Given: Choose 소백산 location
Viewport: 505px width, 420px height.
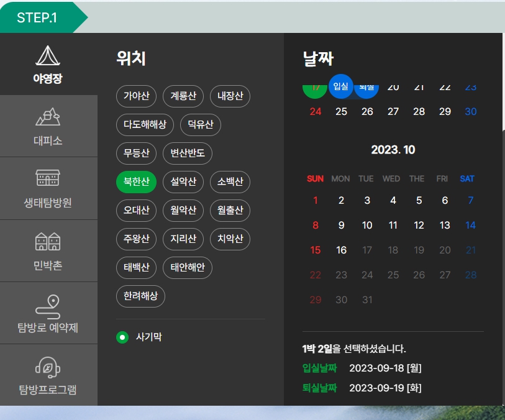Looking at the screenshot, I should pos(230,182).
